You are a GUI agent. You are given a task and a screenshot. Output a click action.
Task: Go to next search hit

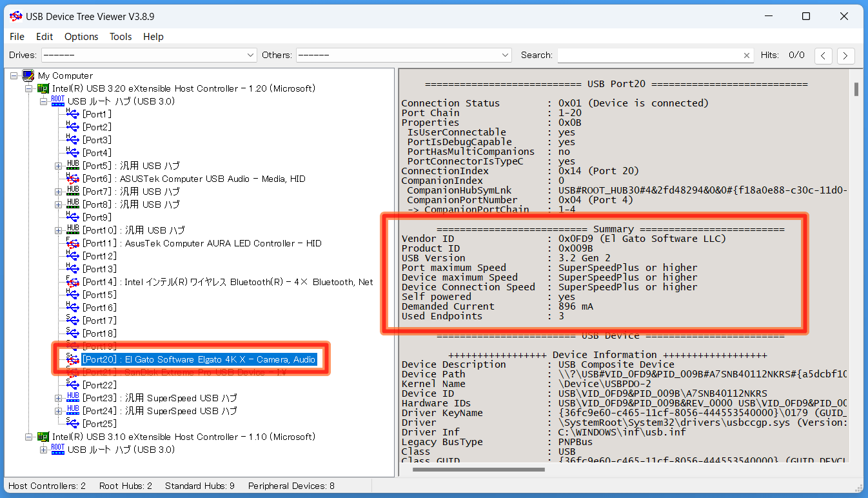click(x=846, y=55)
